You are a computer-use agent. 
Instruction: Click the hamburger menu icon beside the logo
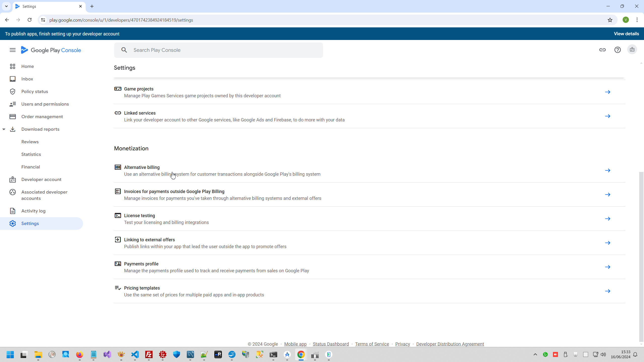(x=13, y=50)
